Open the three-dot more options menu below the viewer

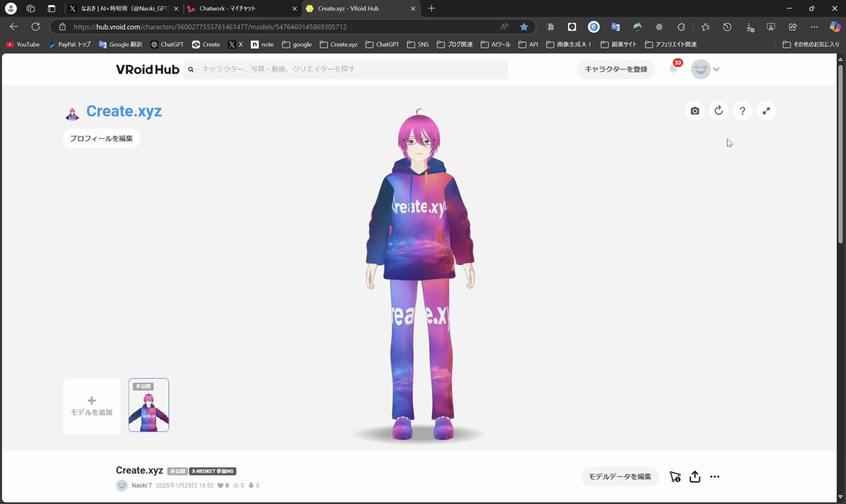point(714,477)
